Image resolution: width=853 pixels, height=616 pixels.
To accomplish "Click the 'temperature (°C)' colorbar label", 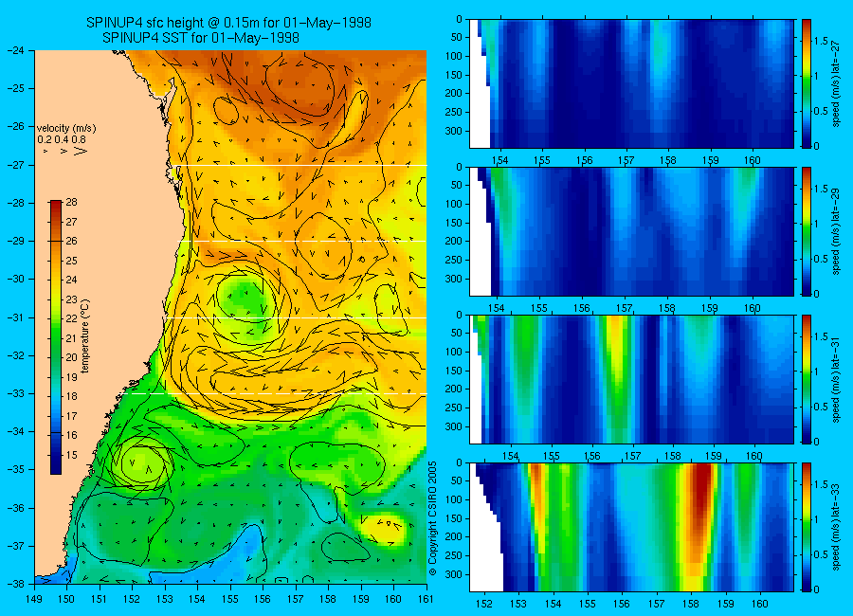I will pyautogui.click(x=85, y=336).
